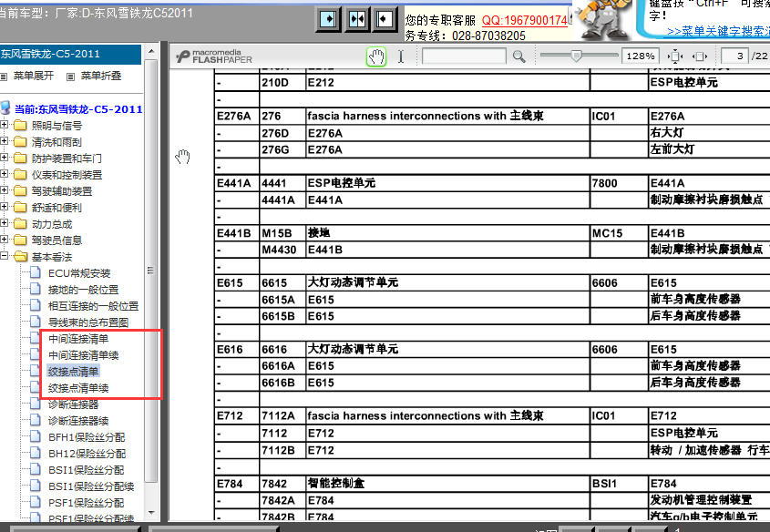
Task: Click the 128% zoom percentage field
Action: click(641, 56)
